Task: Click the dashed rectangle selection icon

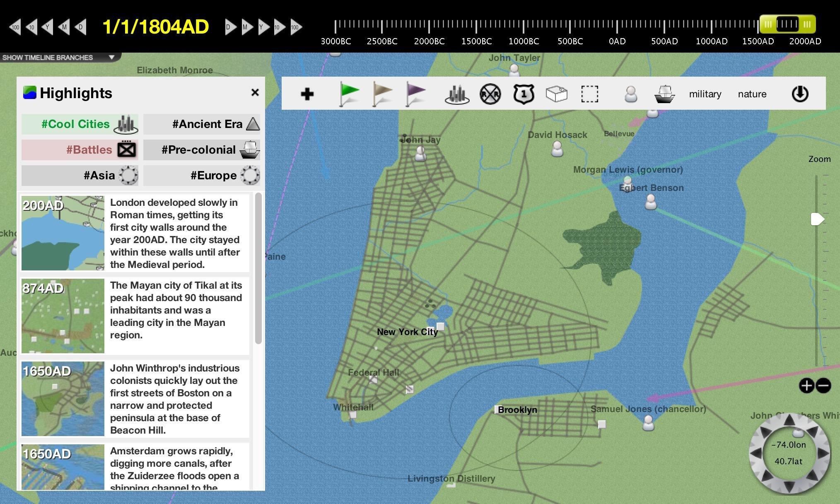Action: tap(589, 94)
